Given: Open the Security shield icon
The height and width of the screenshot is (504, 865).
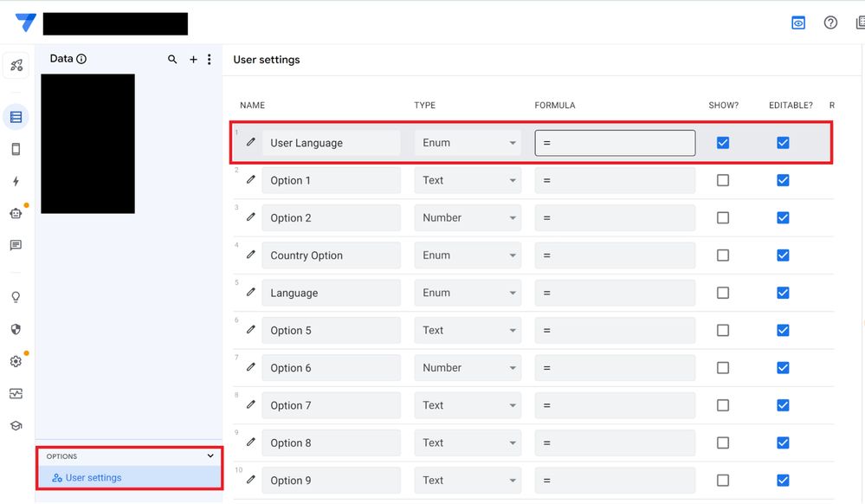Looking at the screenshot, I should (x=16, y=329).
